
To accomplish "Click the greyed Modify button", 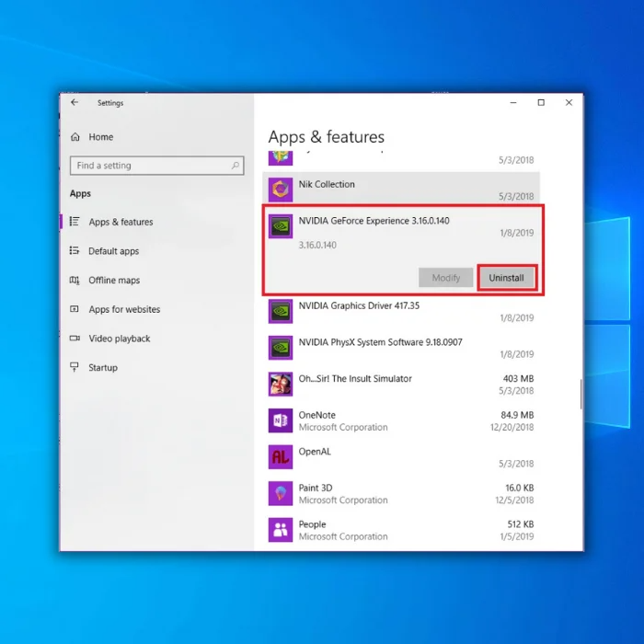I will (x=446, y=278).
